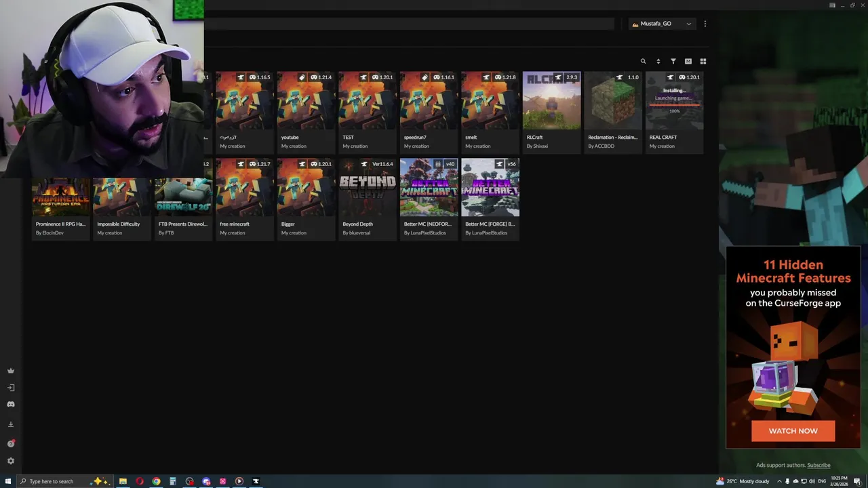Image resolution: width=868 pixels, height=488 pixels.
Task: Open the Bigger profile tile
Action: (306, 199)
